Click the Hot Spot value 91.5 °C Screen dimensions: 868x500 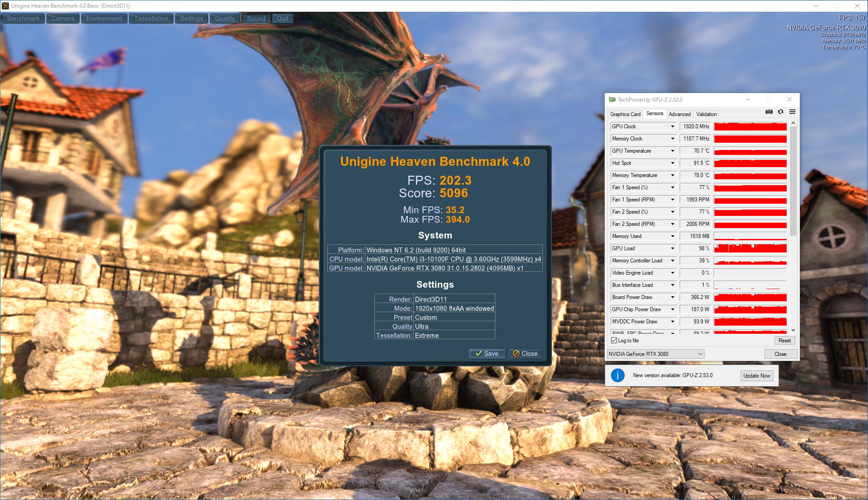click(x=695, y=163)
